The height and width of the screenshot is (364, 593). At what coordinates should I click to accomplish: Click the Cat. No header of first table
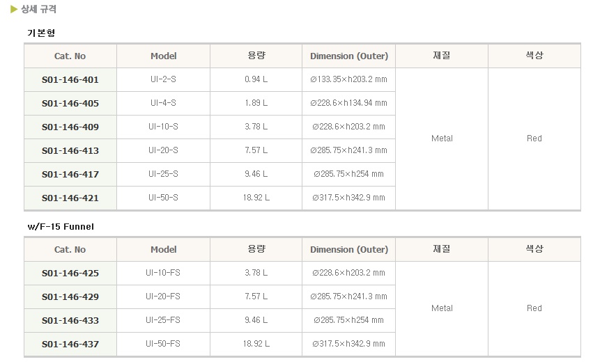point(70,56)
